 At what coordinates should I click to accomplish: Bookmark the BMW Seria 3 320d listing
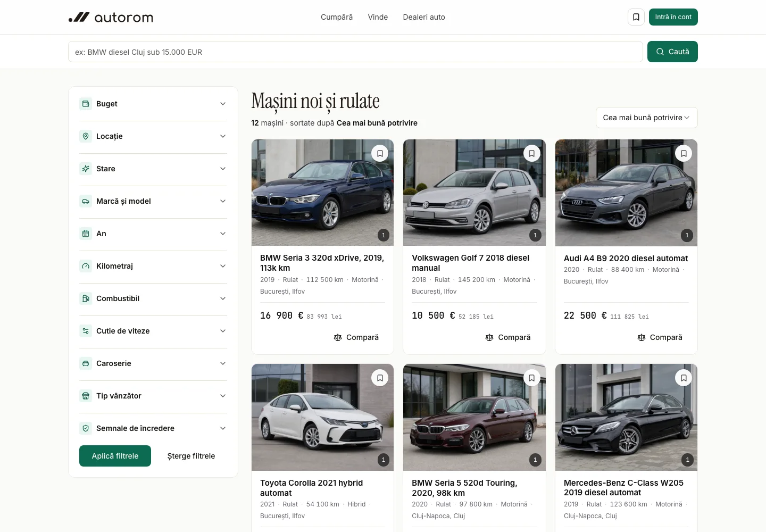(x=380, y=153)
